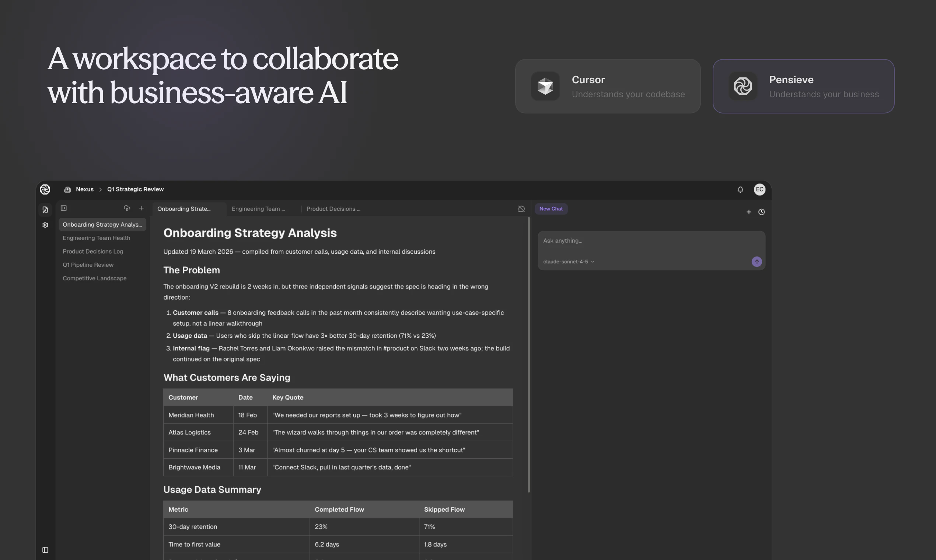Open the EC user avatar menu

759,189
